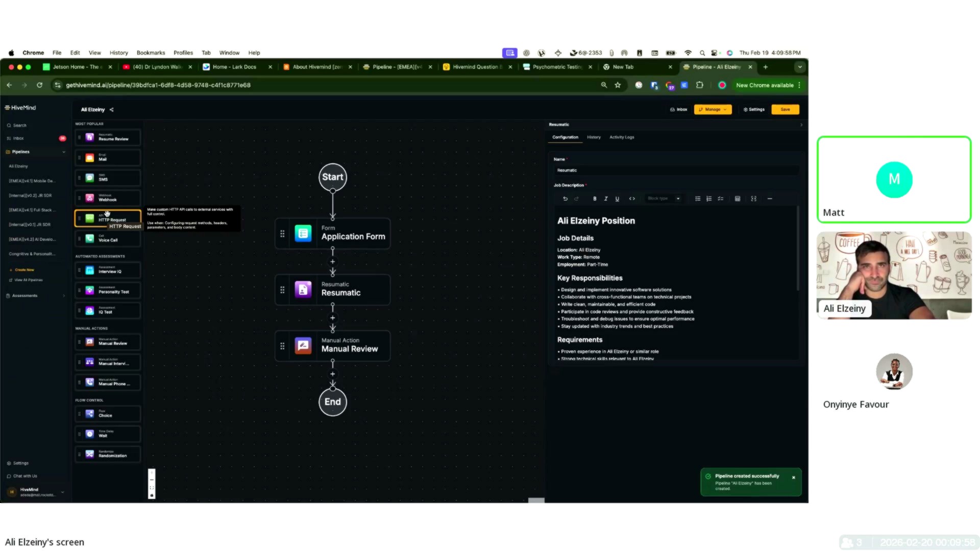Open the Inbox button in top bar

[x=679, y=109]
